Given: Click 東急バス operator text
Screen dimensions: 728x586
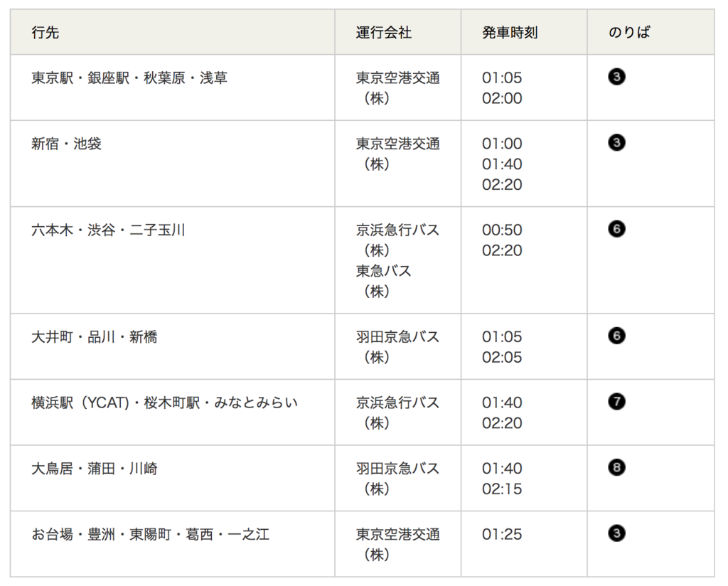Looking at the screenshot, I should (x=383, y=271).
